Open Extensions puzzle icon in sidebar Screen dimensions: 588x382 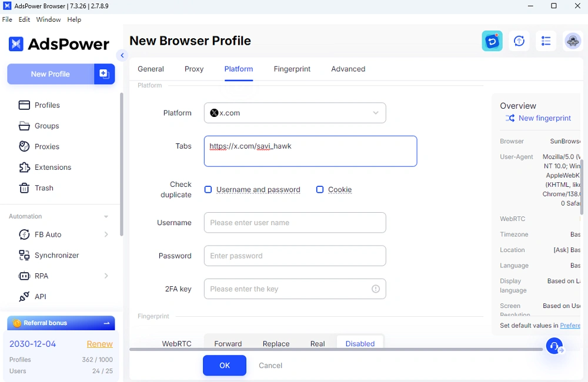[24, 167]
